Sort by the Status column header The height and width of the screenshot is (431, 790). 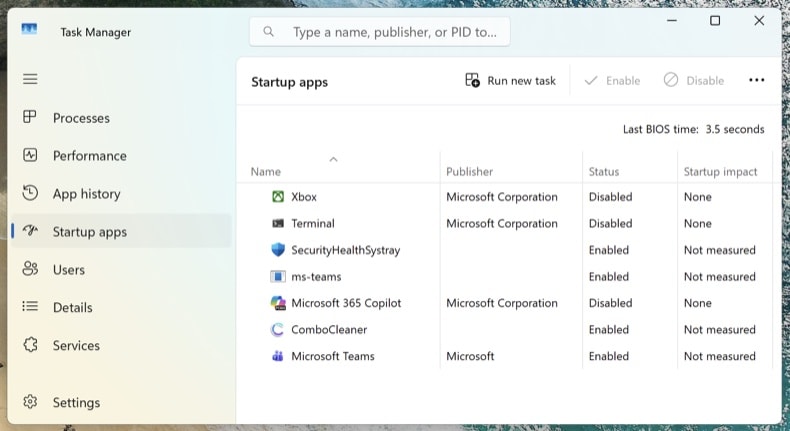tap(604, 171)
